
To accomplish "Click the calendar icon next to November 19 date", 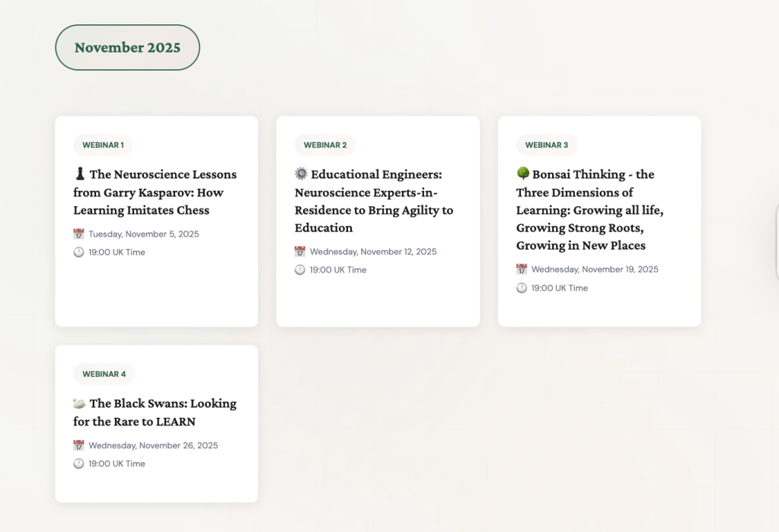I will tap(522, 269).
